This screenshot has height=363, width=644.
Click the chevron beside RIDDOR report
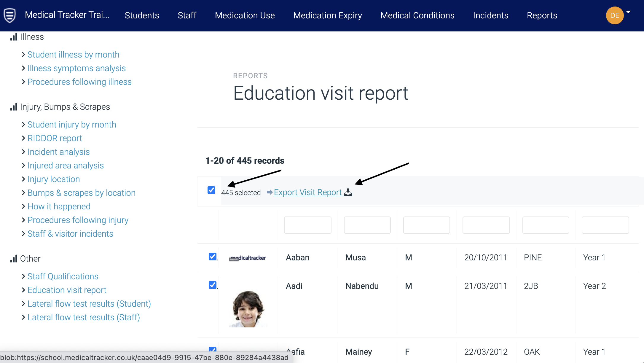[23, 138]
